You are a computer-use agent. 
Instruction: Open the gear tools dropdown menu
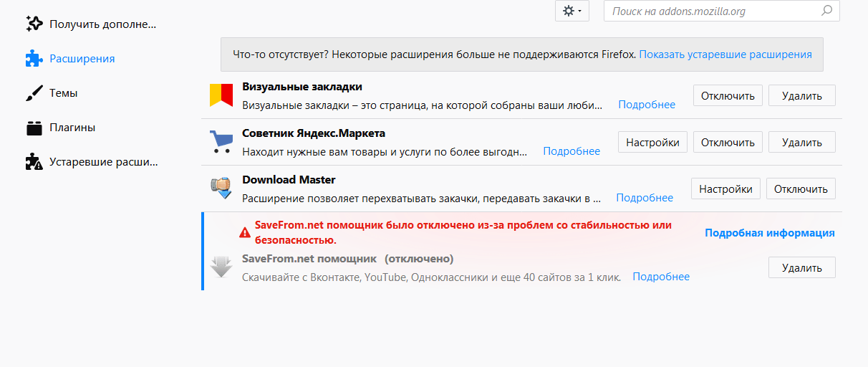click(x=572, y=11)
